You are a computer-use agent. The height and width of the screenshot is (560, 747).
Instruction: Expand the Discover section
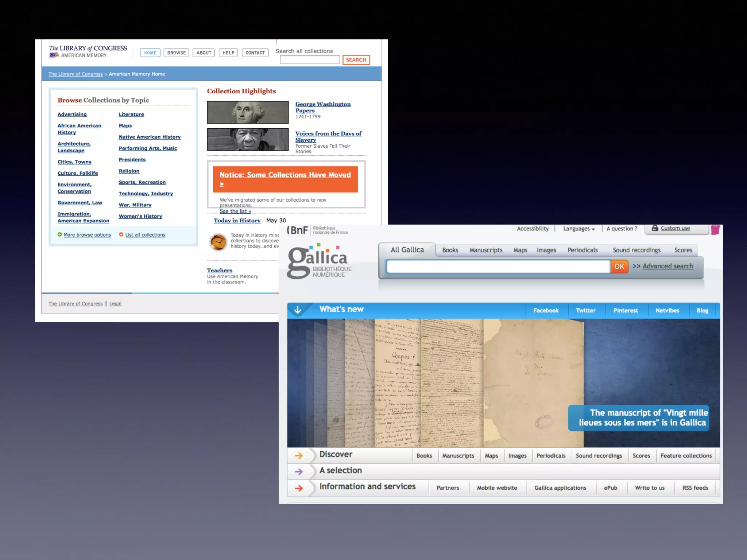[336, 454]
